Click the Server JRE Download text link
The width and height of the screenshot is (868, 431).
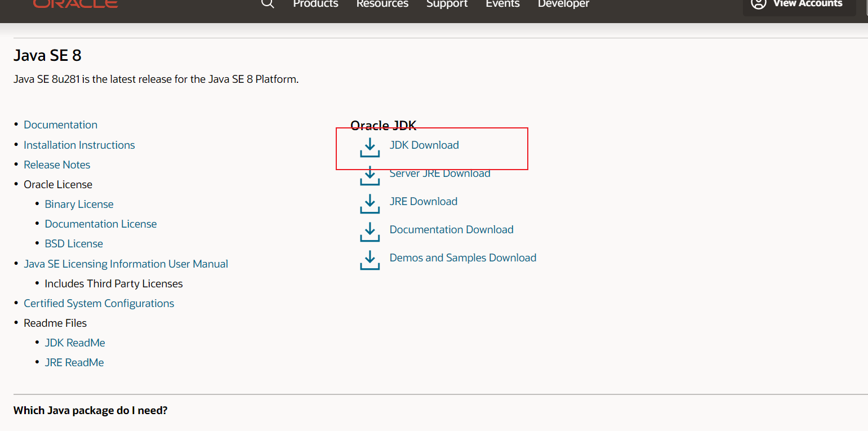[440, 174]
